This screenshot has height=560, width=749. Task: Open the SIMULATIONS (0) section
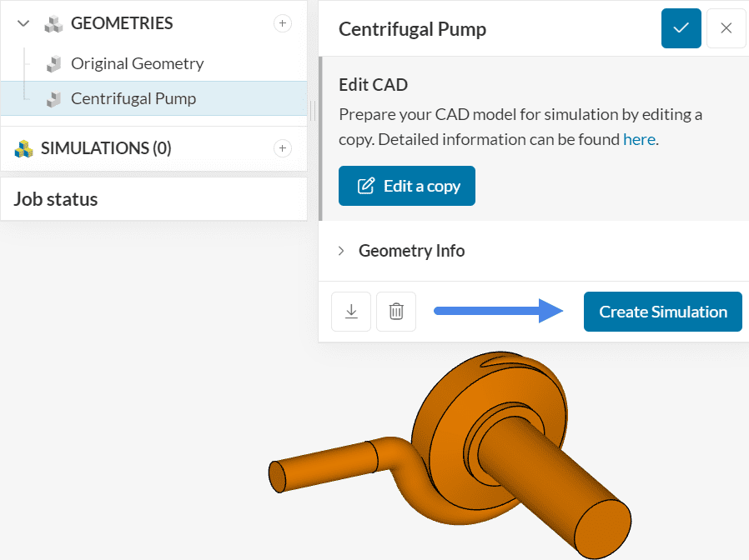(x=106, y=148)
